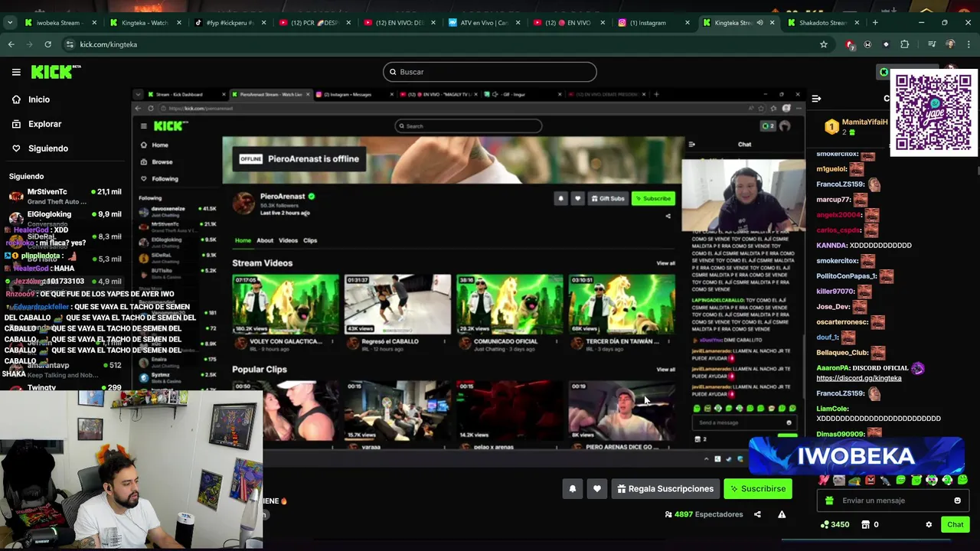Screen dimensions: 980x551
Task: Share the stream via share icon
Action: coord(757,514)
